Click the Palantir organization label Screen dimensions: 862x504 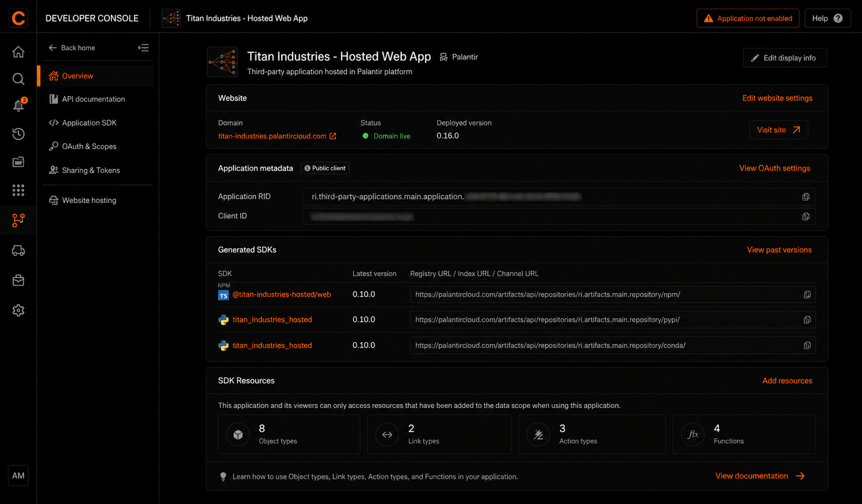[x=459, y=57]
